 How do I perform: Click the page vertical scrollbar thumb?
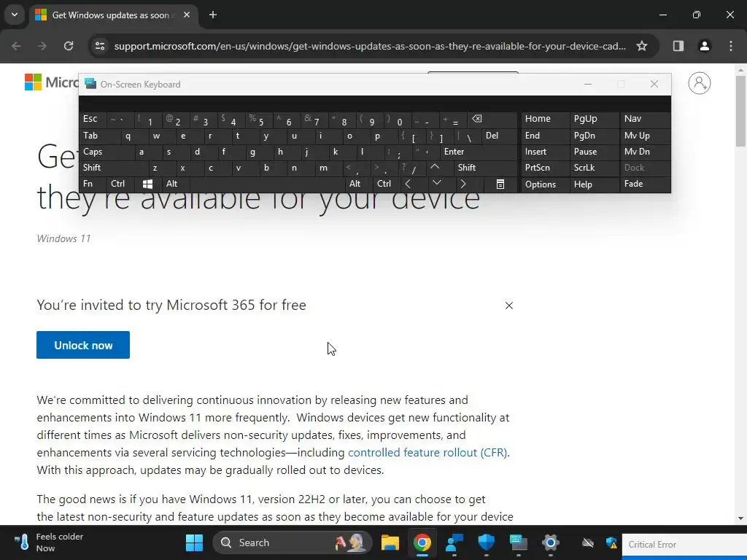click(740, 111)
